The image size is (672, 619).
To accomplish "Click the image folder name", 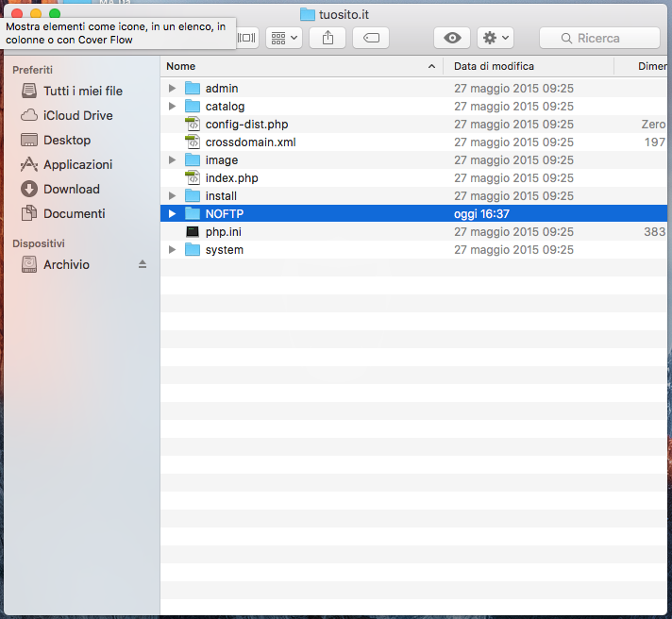I will click(222, 160).
